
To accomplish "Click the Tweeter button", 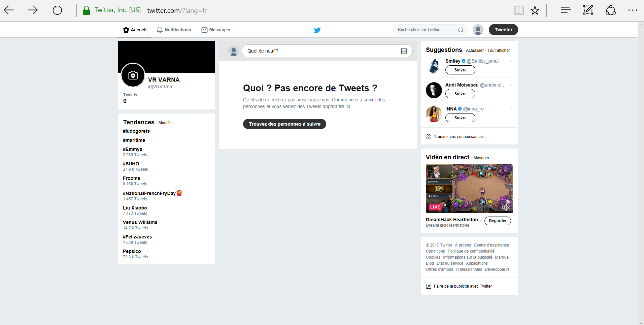I will click(x=503, y=30).
